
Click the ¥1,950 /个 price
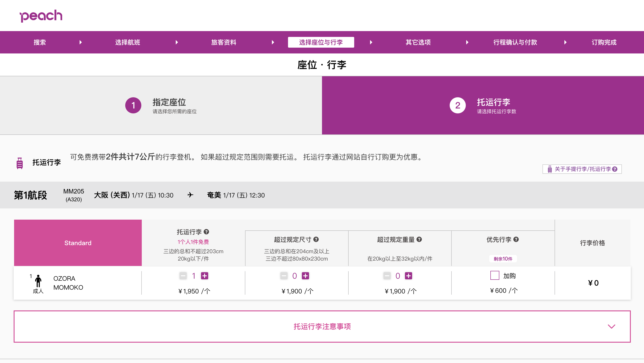194,291
